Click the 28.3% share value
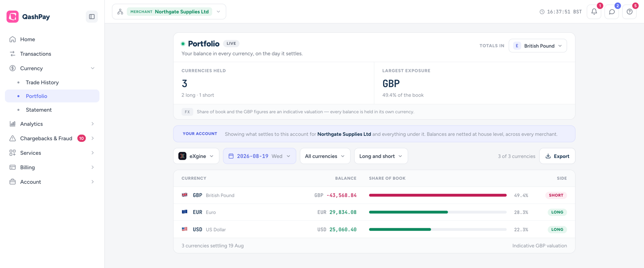Image resolution: width=644 pixels, height=268 pixels. [521, 212]
